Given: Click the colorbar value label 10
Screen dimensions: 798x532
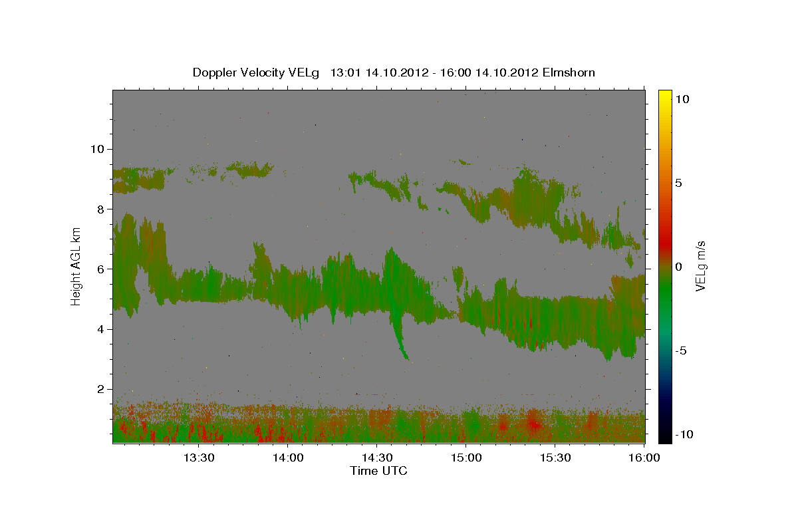Looking at the screenshot, I should [683, 98].
